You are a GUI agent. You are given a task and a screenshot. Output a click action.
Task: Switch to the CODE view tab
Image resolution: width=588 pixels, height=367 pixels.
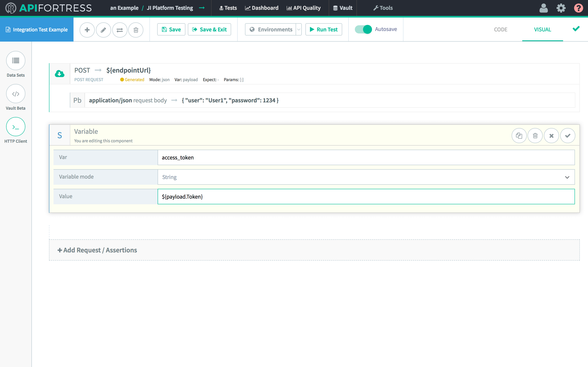click(x=500, y=29)
